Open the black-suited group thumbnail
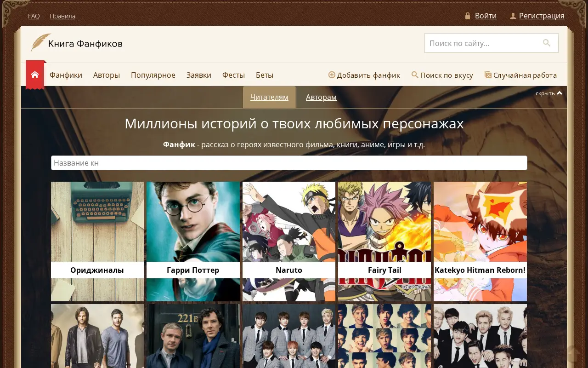This screenshot has width=588, height=368. pos(480,336)
